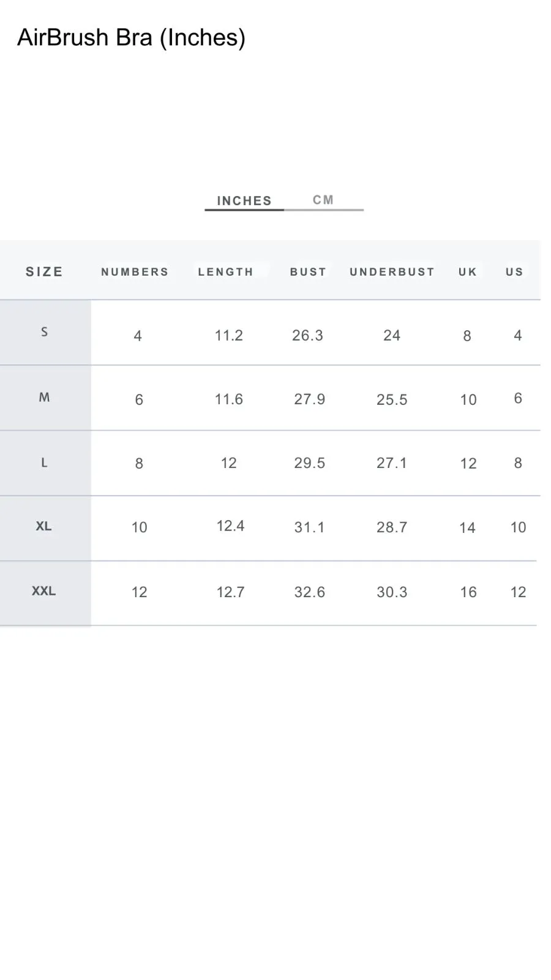The width and height of the screenshot is (551, 980).
Task: Click underbust value 30.3 for XXL
Action: click(392, 592)
